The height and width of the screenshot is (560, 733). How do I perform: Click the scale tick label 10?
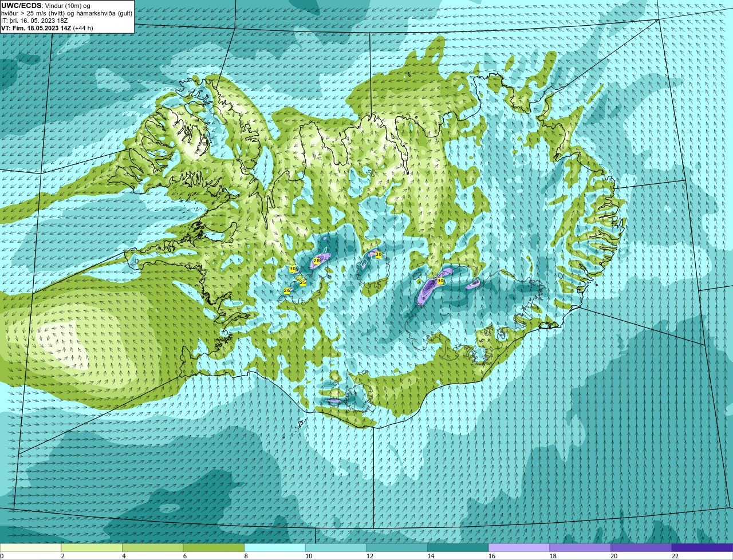click(x=309, y=556)
